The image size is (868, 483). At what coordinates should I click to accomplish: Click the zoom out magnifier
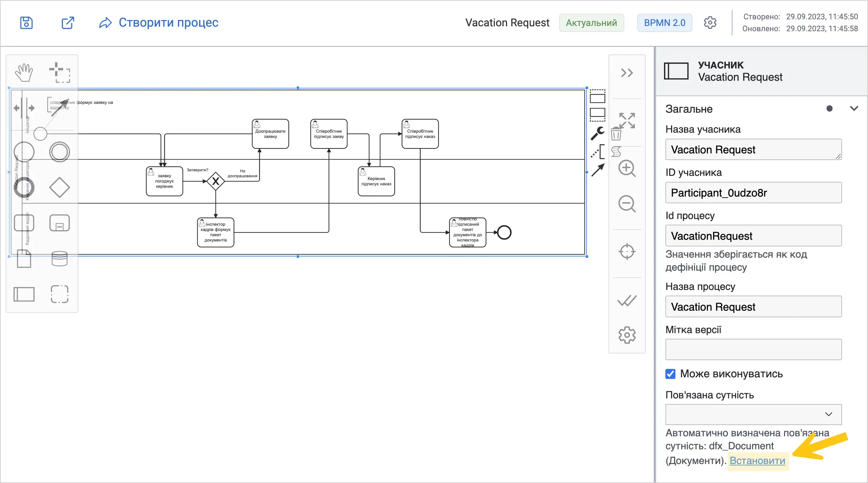coord(627,204)
